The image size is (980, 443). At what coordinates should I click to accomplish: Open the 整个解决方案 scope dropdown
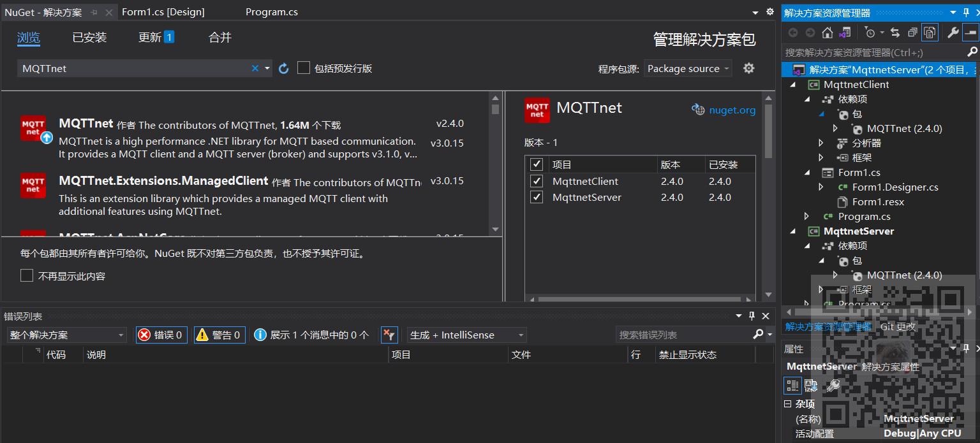[67, 335]
